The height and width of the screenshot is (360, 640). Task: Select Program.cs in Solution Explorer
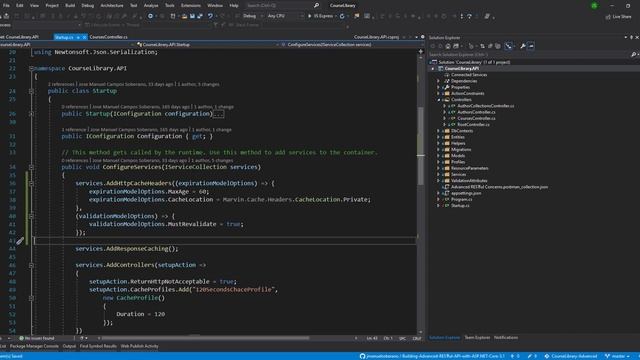[x=462, y=200]
